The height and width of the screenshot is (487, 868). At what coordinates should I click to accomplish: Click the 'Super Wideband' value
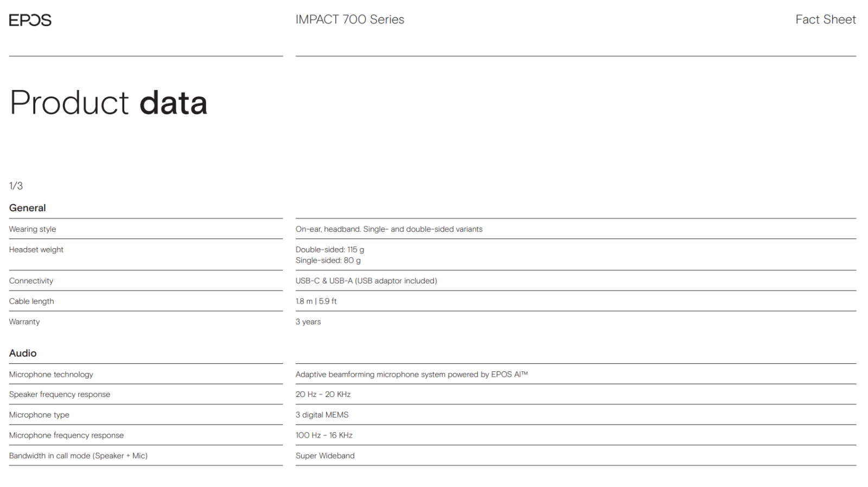pyautogui.click(x=325, y=456)
